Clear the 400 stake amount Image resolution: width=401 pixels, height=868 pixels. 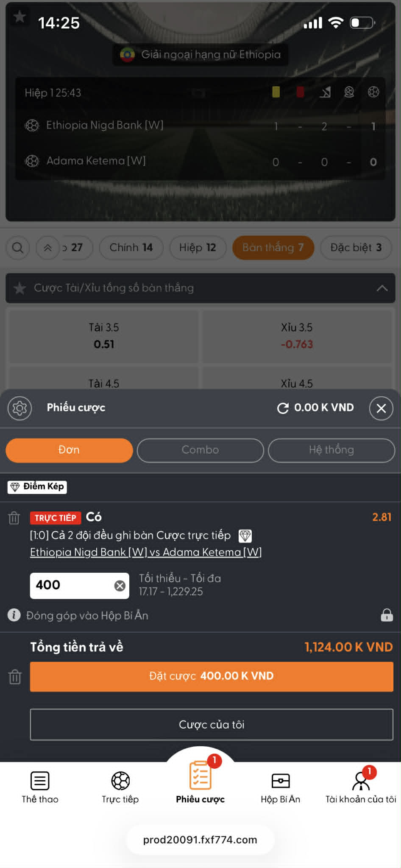click(x=120, y=586)
